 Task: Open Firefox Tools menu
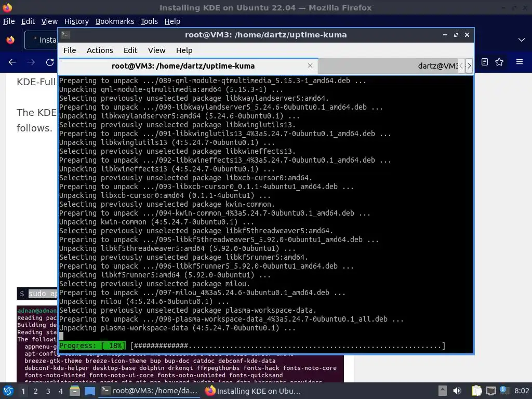click(149, 21)
